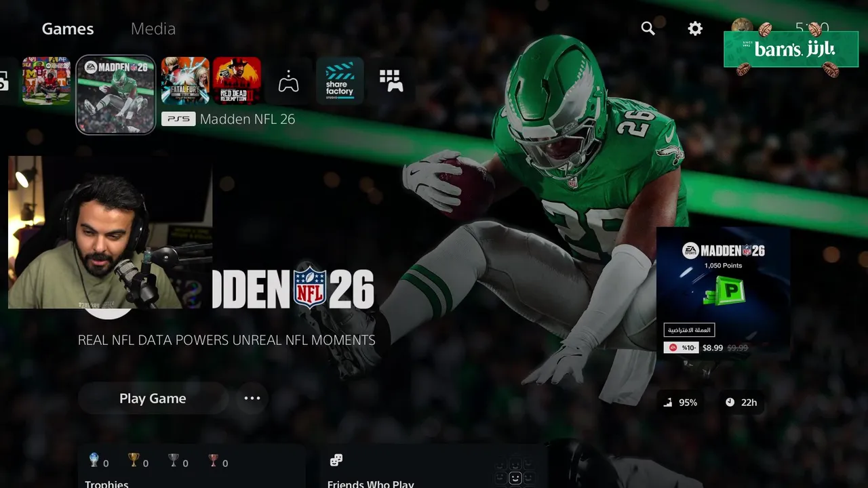868x488 pixels.
Task: Open the Madden 26 1,050 Points offer
Action: [x=724, y=293]
